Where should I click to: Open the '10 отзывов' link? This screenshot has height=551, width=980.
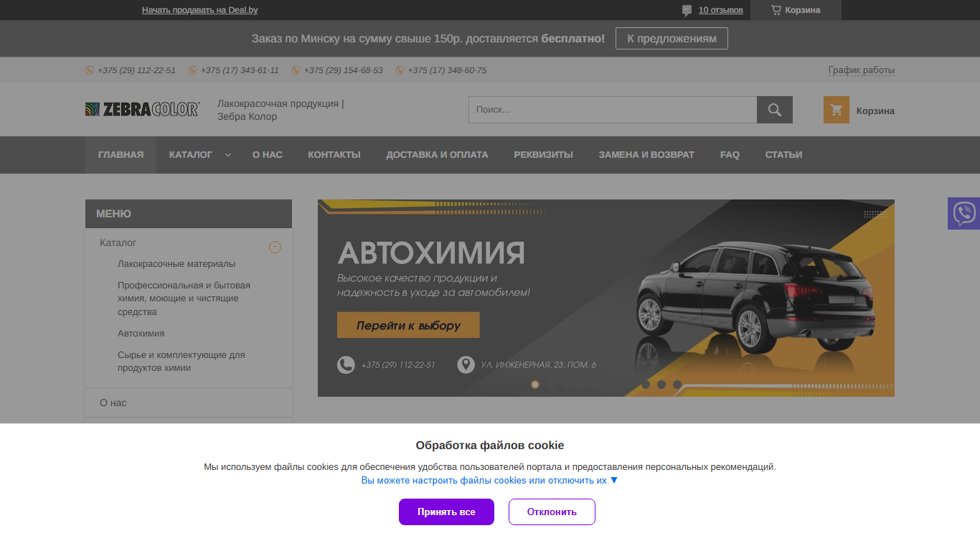click(721, 10)
